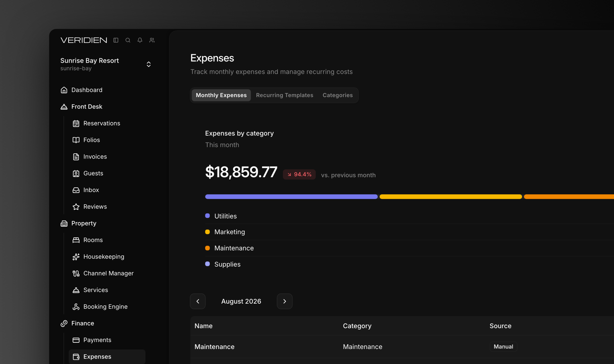Collapse the Property section label

pyautogui.click(x=84, y=223)
